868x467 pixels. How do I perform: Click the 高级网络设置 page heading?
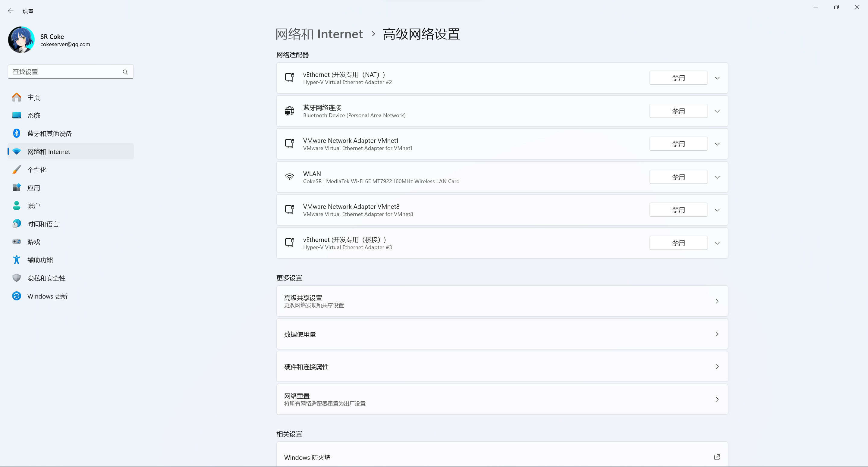click(x=421, y=34)
